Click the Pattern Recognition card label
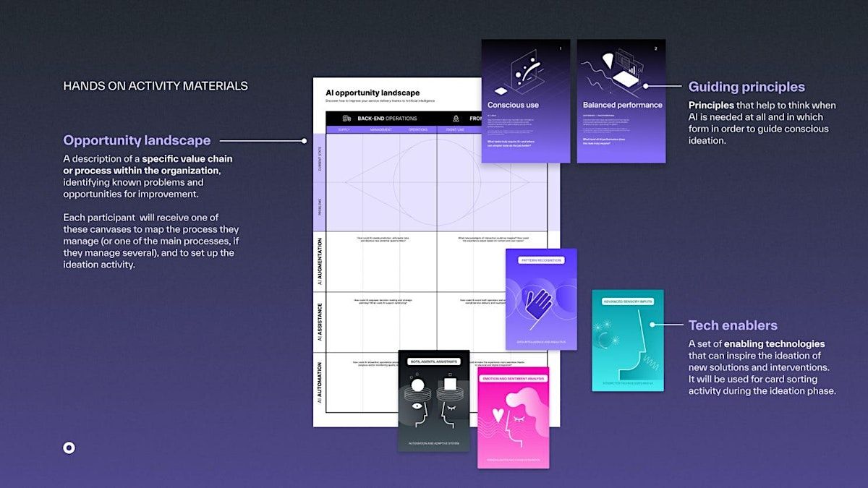 [541, 260]
